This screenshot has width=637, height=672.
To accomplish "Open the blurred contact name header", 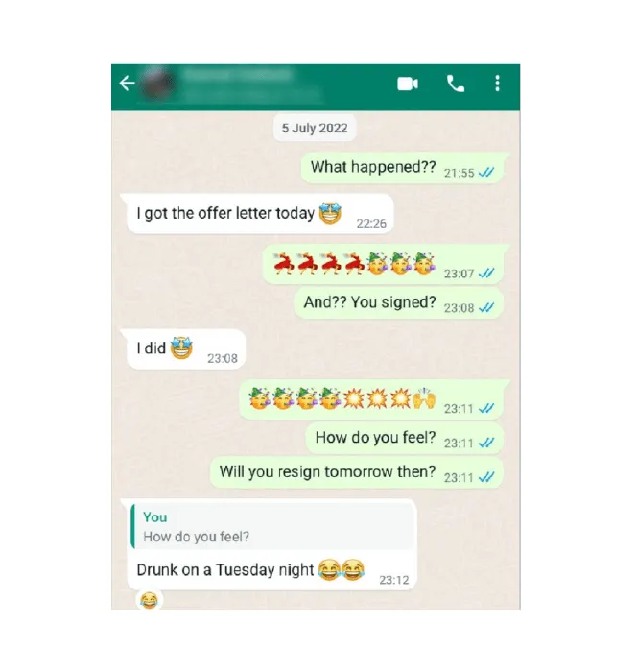I will 251,84.
